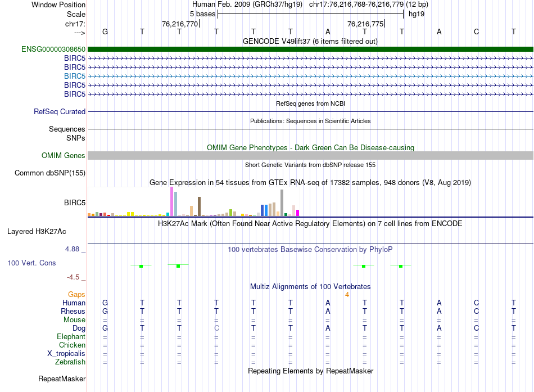This screenshot has height=392, width=534.
Task: Click Multiz Alignments of 100 Vertebrates title
Action: (310, 286)
